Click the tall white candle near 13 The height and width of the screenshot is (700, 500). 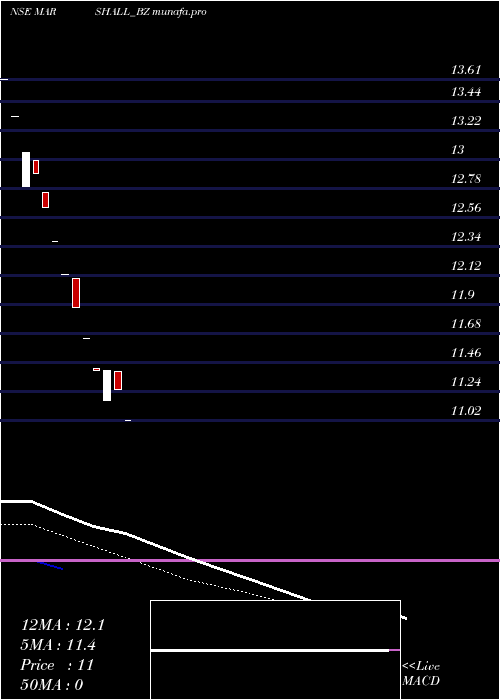(x=26, y=170)
